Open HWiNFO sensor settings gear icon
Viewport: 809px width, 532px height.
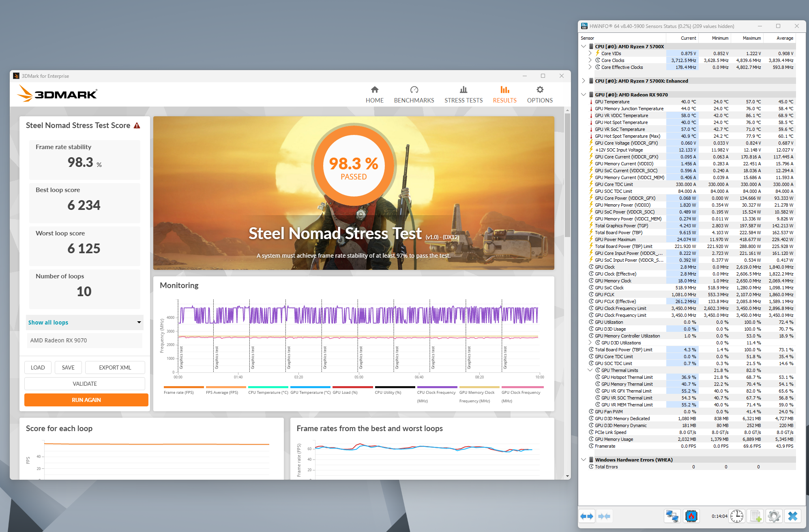coord(774,516)
